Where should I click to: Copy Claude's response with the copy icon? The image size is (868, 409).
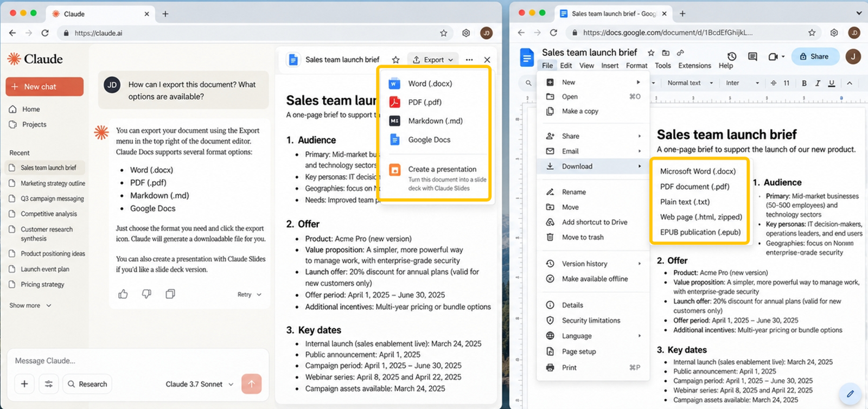[170, 294]
